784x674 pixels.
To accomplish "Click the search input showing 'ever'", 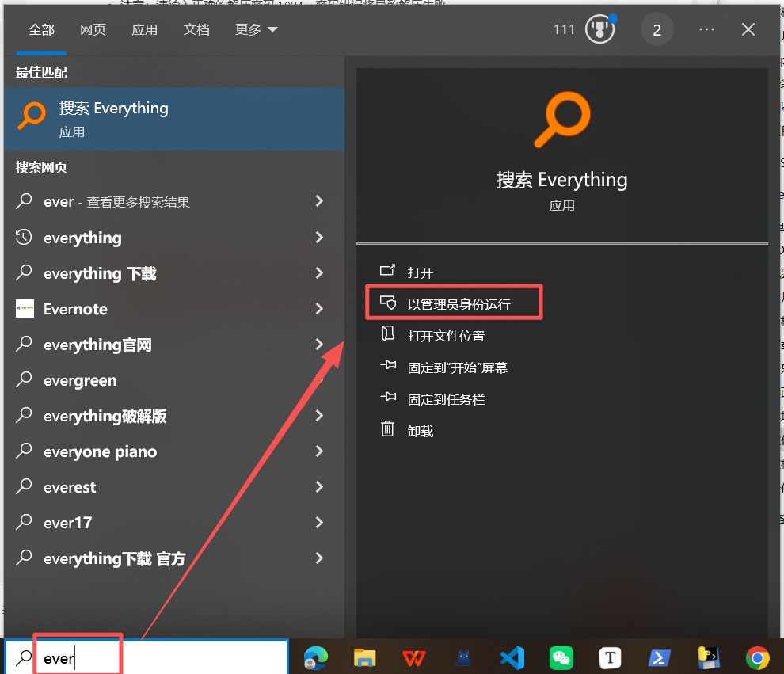I will click(78, 657).
